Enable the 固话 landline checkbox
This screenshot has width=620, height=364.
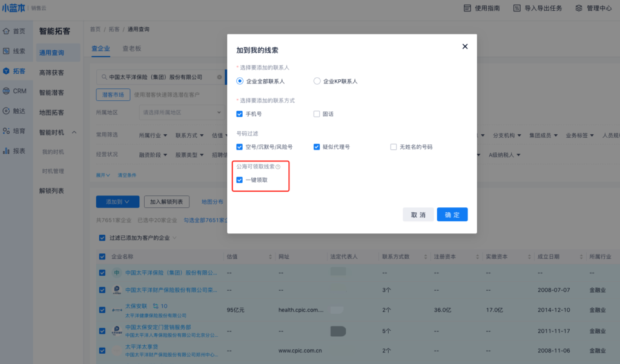point(317,114)
